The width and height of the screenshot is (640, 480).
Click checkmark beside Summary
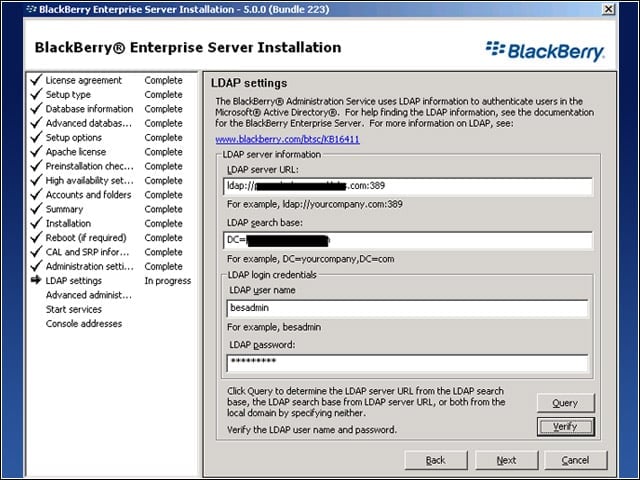point(36,208)
